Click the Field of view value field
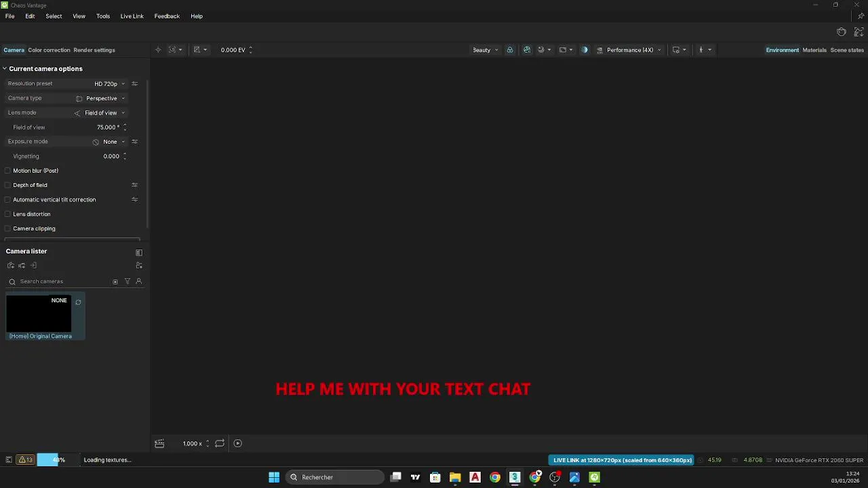Screen dimensions: 868x488 (x=107, y=127)
